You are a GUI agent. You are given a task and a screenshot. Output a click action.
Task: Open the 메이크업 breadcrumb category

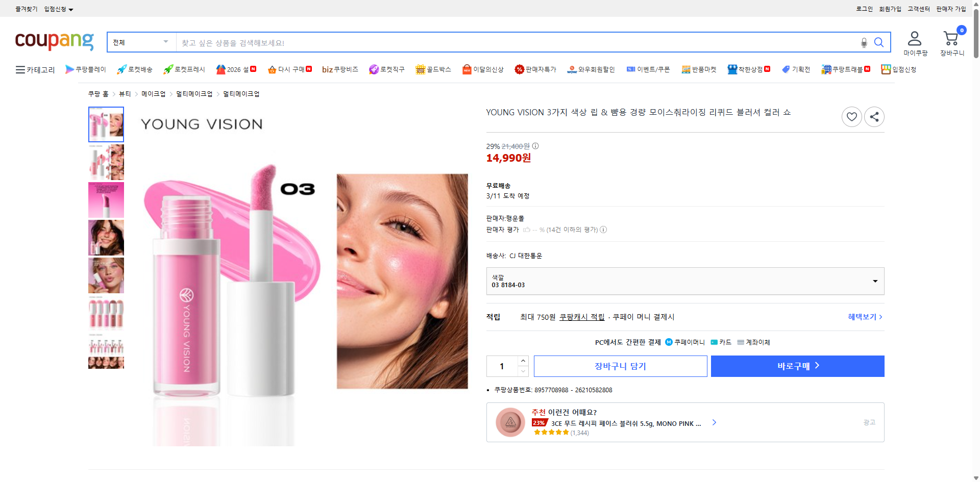(154, 93)
